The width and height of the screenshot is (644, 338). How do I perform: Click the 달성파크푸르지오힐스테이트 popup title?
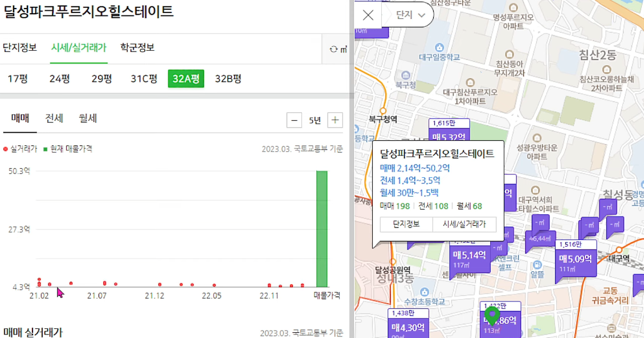click(x=437, y=154)
